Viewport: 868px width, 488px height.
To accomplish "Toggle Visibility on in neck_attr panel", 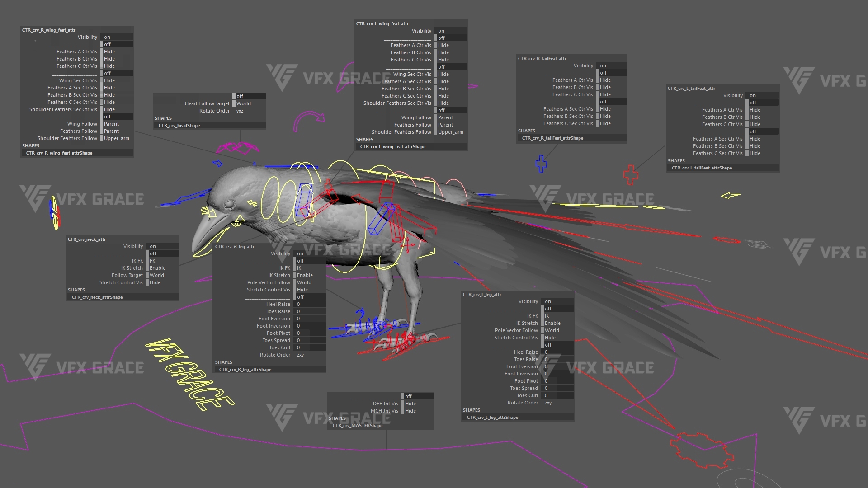I will [x=163, y=246].
